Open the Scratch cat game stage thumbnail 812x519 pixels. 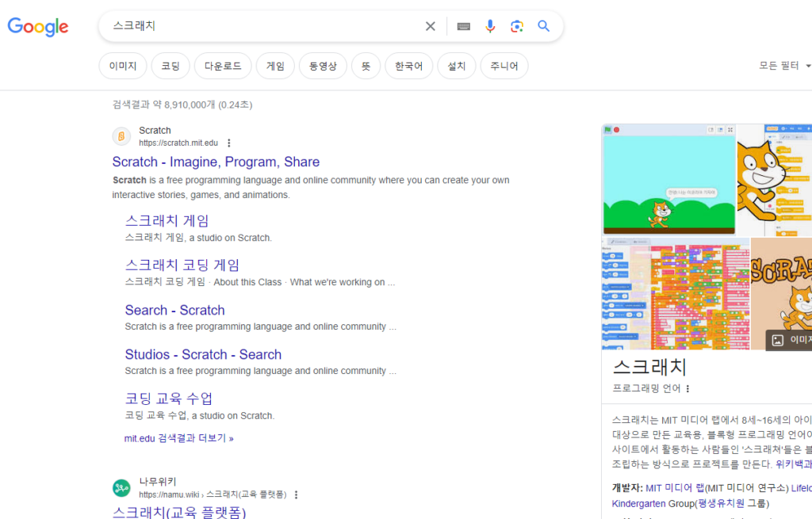668,180
